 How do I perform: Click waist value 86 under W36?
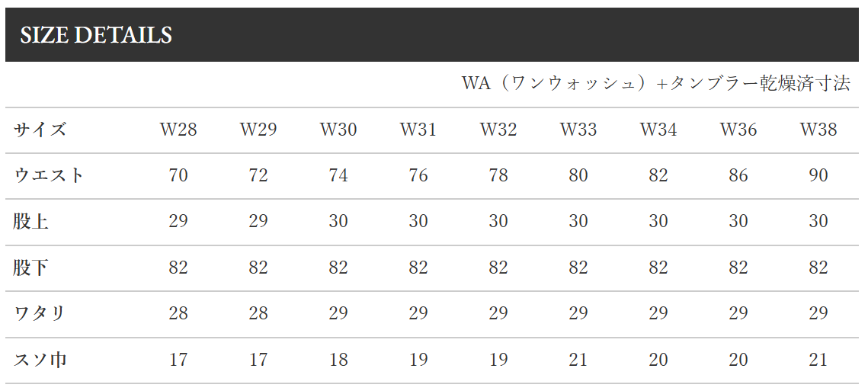click(738, 175)
